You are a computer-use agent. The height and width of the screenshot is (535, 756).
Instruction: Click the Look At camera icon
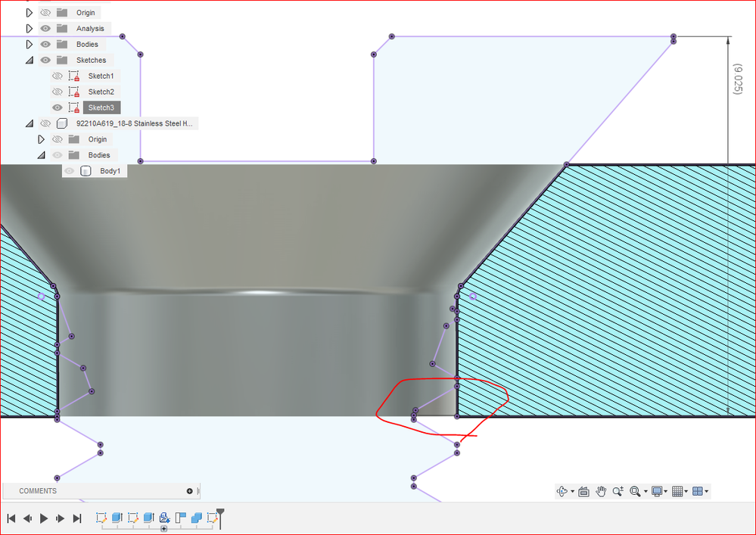point(584,492)
